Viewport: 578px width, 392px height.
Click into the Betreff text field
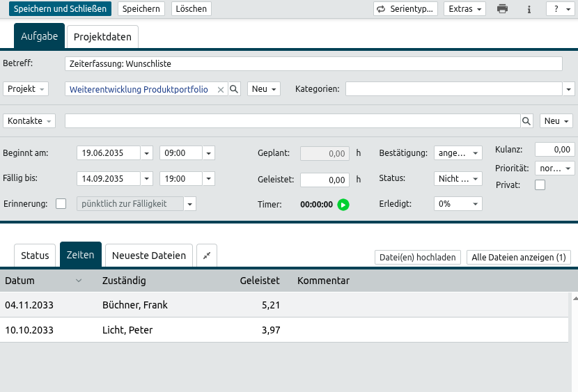[313, 63]
